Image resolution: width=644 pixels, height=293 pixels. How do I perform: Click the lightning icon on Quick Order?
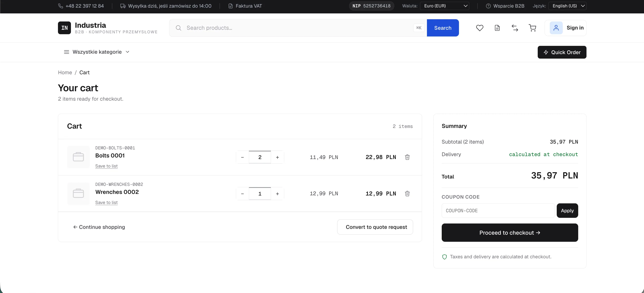coord(546,52)
